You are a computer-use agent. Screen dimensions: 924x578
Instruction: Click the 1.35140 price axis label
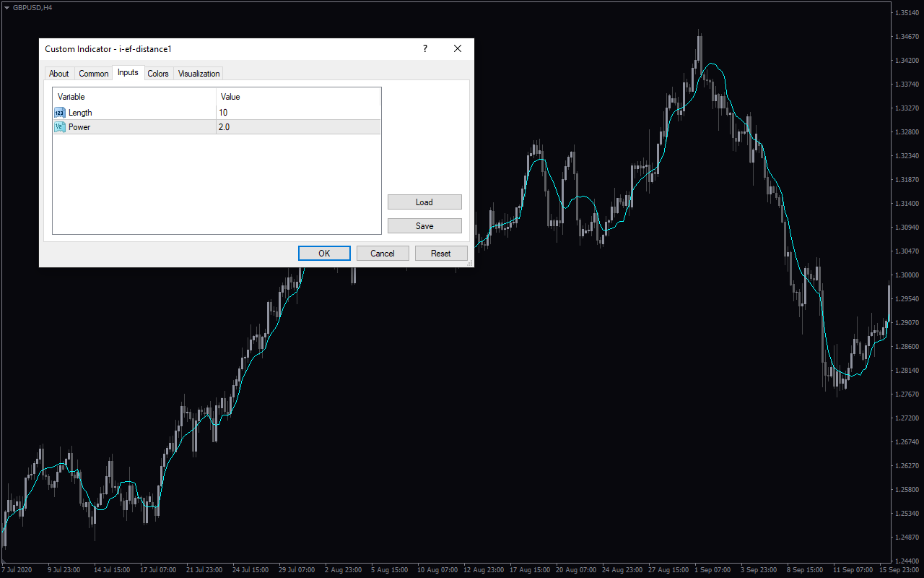pos(906,13)
